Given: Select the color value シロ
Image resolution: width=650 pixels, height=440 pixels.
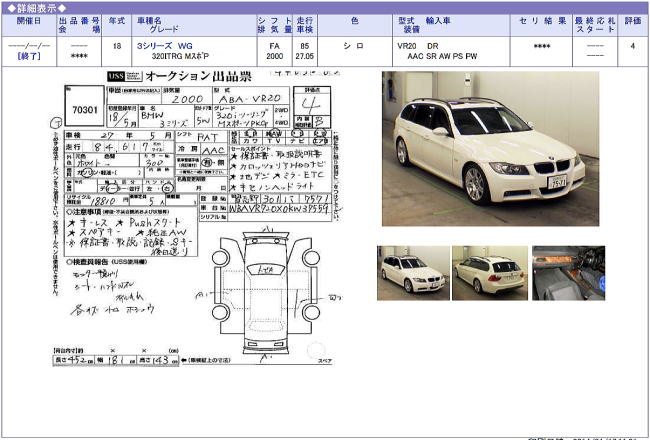Looking at the screenshot, I should click(353, 46).
